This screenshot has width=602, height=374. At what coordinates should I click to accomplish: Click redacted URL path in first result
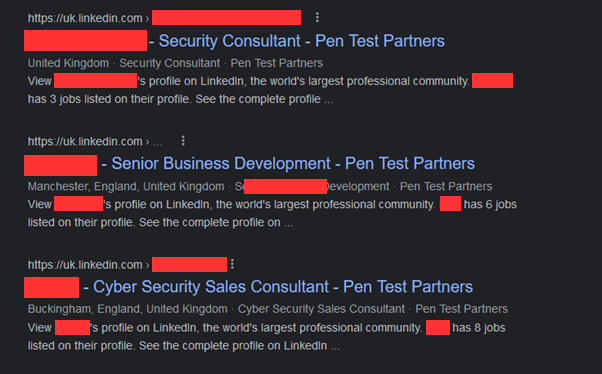tap(227, 18)
